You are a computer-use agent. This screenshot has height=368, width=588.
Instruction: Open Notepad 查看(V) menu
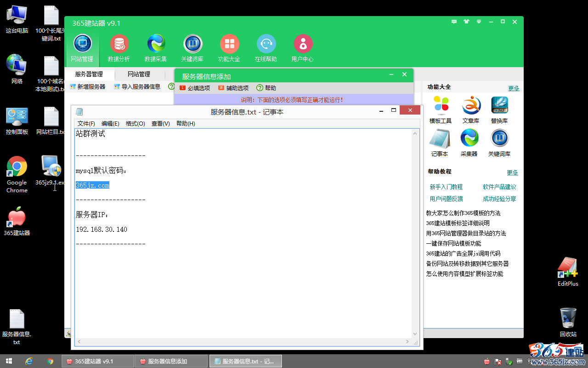[x=161, y=124]
